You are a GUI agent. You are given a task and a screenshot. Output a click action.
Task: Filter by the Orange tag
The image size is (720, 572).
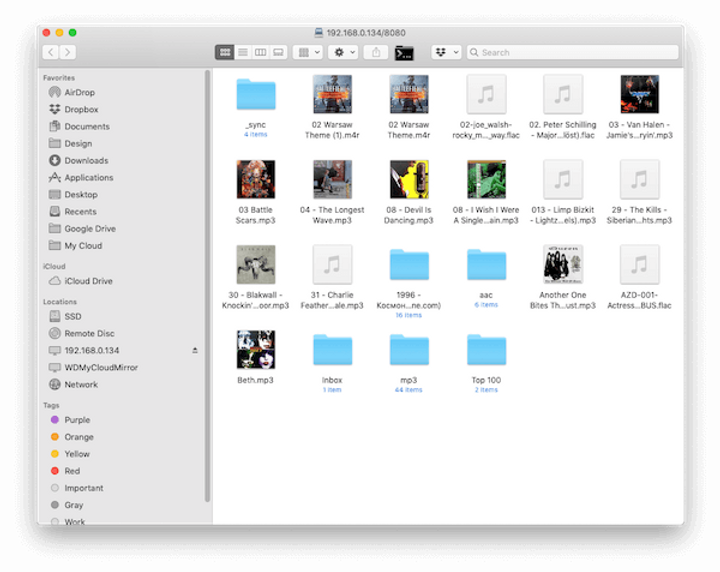click(72, 437)
